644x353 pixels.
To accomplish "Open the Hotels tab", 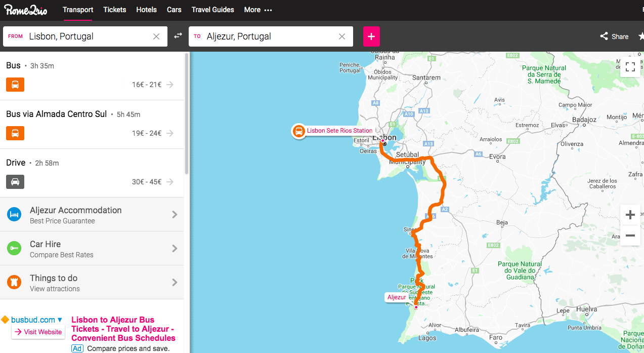I will pyautogui.click(x=146, y=10).
